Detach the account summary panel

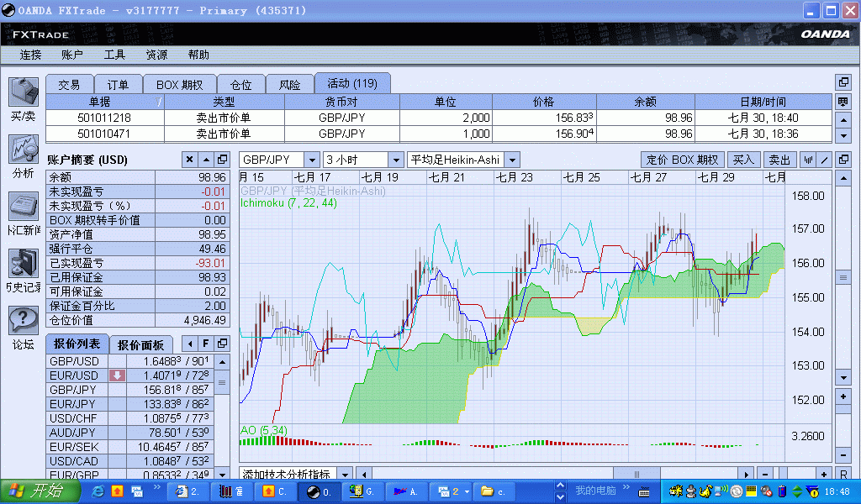tap(222, 160)
